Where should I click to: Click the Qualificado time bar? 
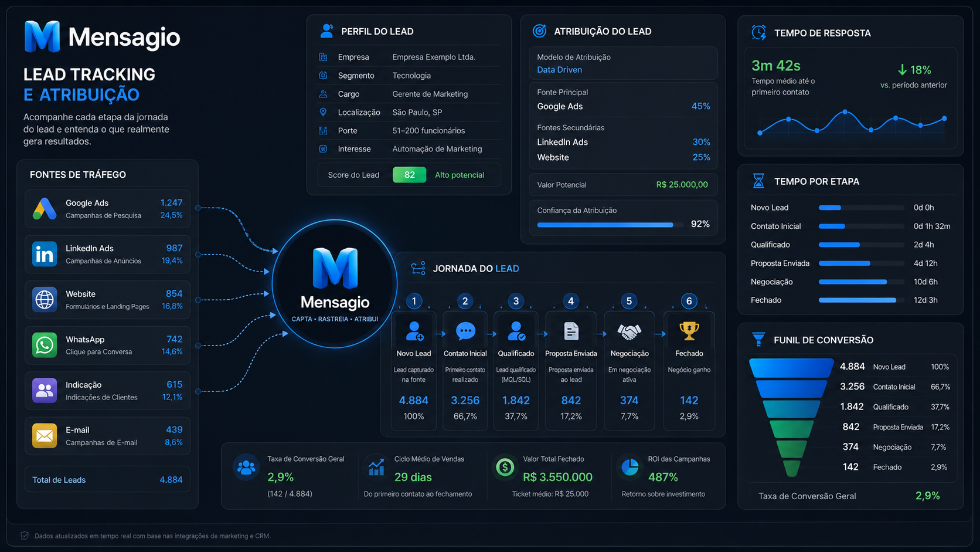click(861, 245)
